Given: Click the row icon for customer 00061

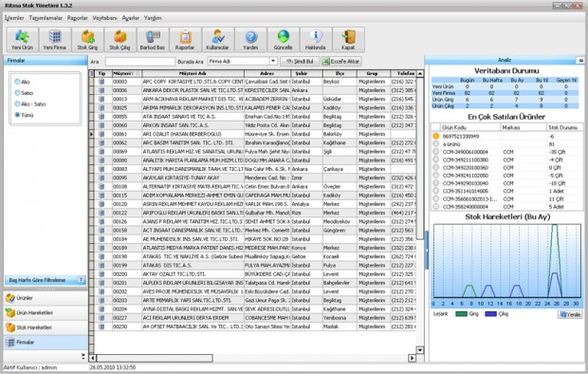Looking at the screenshot, I should coord(101,134).
